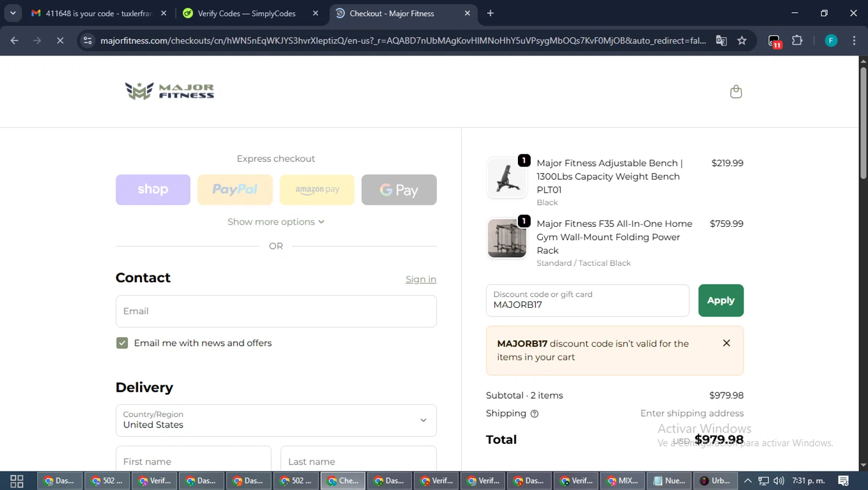This screenshot has width=868, height=490.
Task: Open the shopping bag cart icon
Action: coord(735,91)
